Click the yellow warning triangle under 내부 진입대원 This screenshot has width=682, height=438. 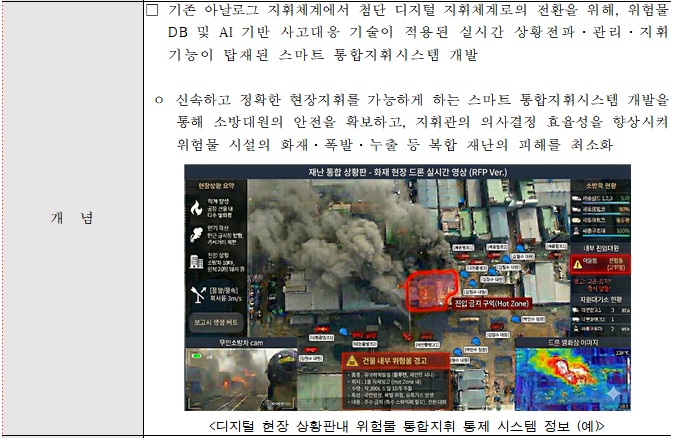(x=578, y=264)
